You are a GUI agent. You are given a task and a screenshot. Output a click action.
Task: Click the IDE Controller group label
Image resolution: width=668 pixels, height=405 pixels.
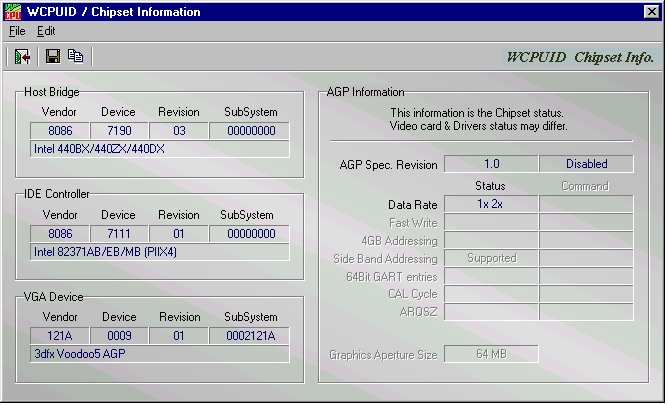(x=57, y=194)
